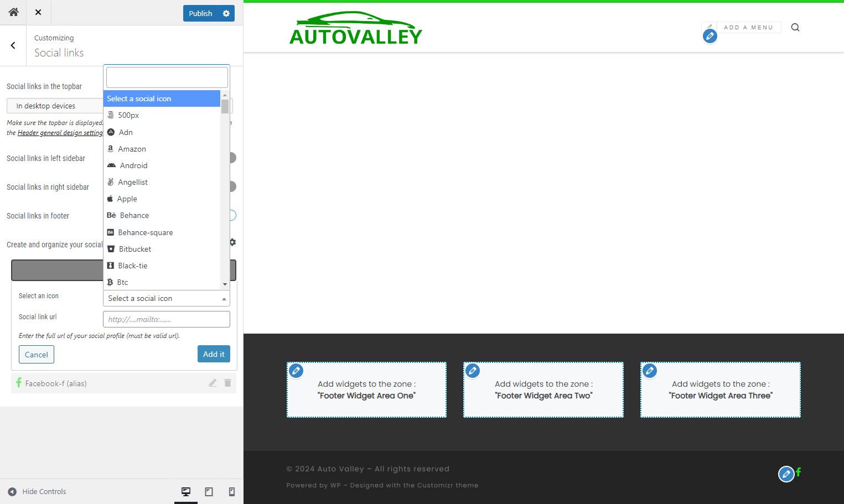Switch to mobile preview device
This screenshot has height=504, width=844.
point(232,491)
